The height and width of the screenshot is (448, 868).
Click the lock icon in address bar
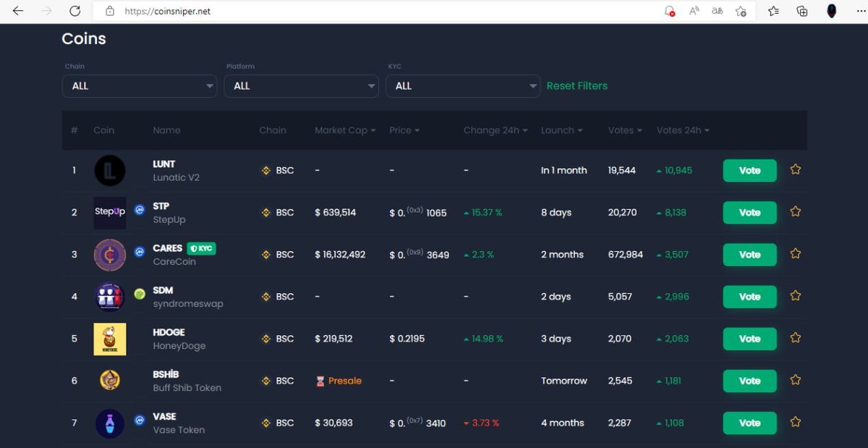coord(110,11)
